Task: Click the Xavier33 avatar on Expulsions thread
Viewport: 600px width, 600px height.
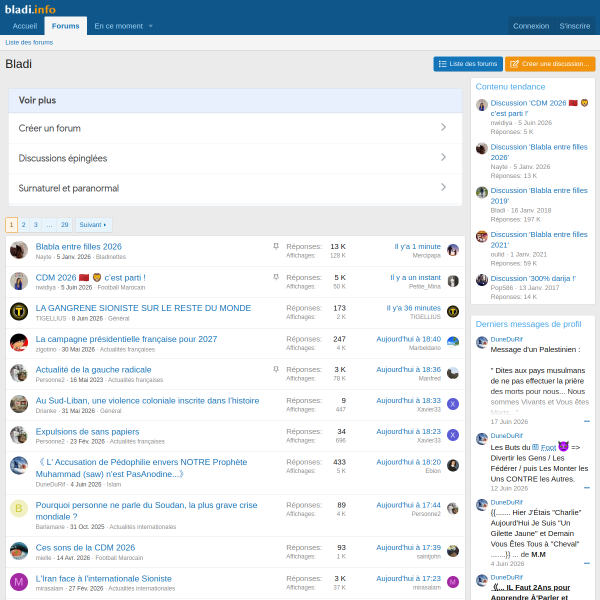Action: [453, 435]
